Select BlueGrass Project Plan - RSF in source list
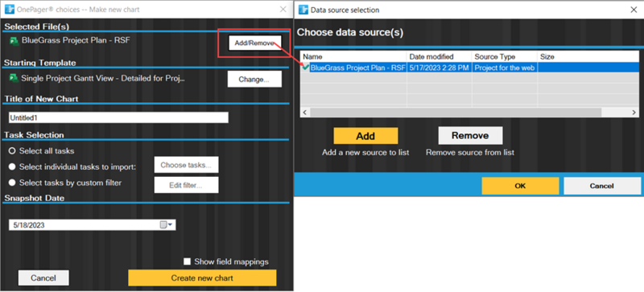This screenshot has height=292, width=644. tap(358, 68)
